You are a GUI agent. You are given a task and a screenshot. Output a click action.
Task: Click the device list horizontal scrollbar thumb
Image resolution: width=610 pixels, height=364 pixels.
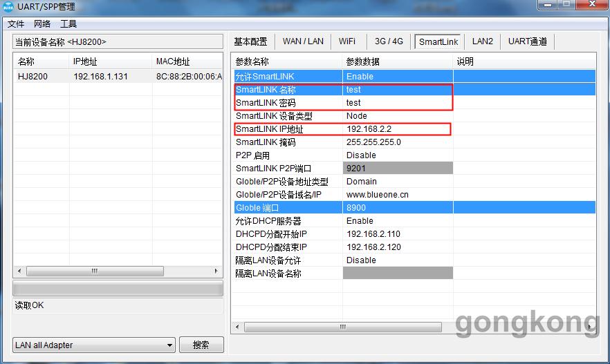pyautogui.click(x=95, y=271)
